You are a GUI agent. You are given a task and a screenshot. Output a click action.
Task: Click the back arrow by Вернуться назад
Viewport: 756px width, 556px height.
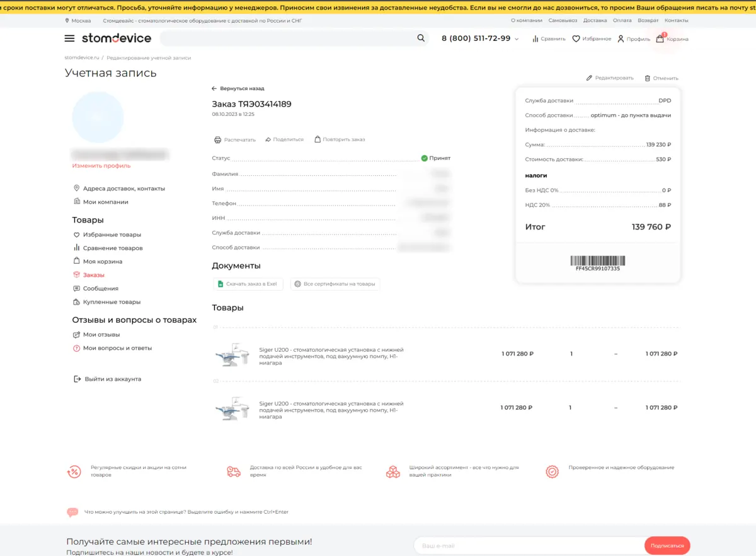(214, 89)
